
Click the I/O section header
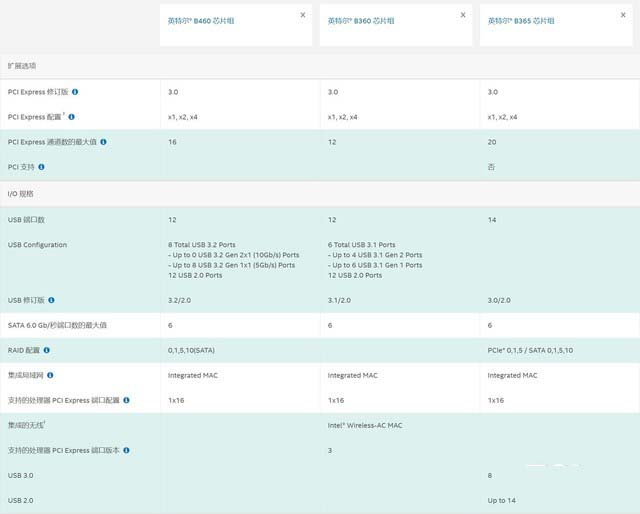[20, 194]
